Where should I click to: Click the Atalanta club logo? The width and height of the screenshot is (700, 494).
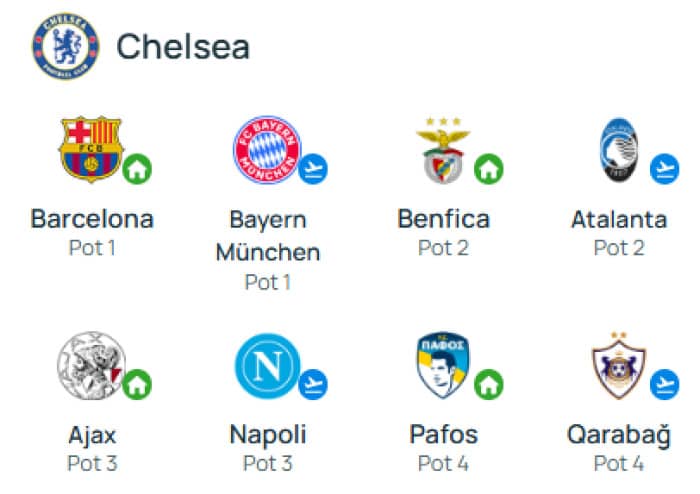click(619, 149)
